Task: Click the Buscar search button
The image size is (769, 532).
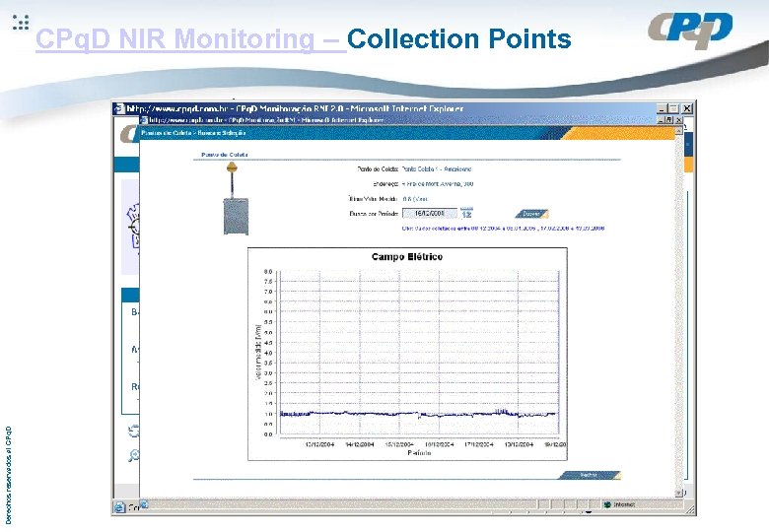Action: (531, 214)
